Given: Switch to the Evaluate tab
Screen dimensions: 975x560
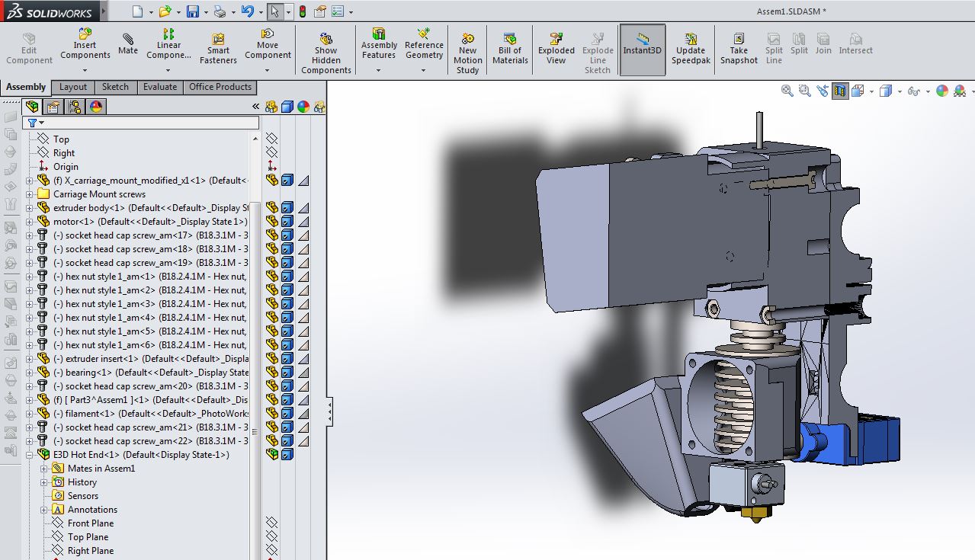Looking at the screenshot, I should tap(160, 87).
